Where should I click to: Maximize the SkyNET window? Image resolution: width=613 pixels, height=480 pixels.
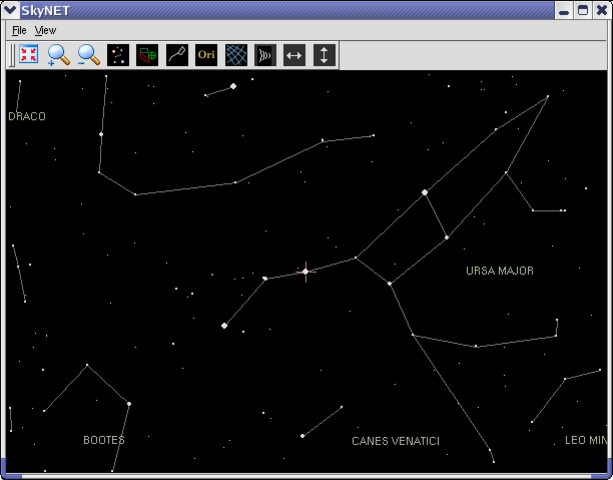pos(583,10)
